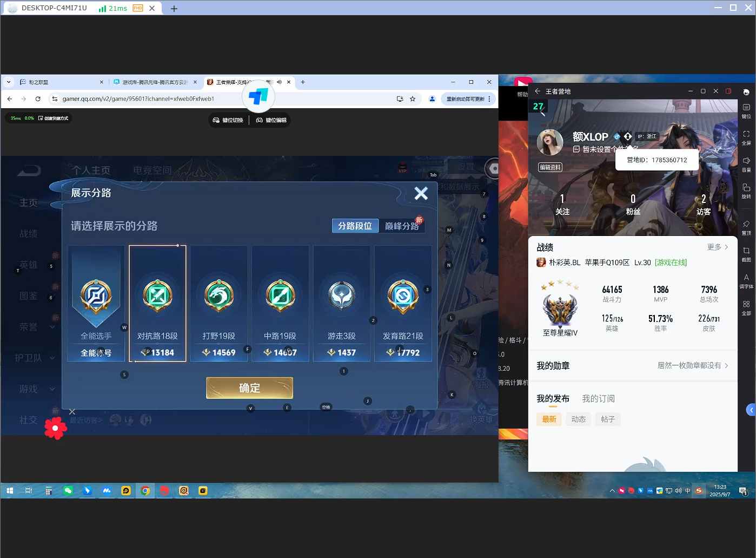
Task: Toggle 置顶 pin-on-top sidebar icon
Action: point(746,228)
